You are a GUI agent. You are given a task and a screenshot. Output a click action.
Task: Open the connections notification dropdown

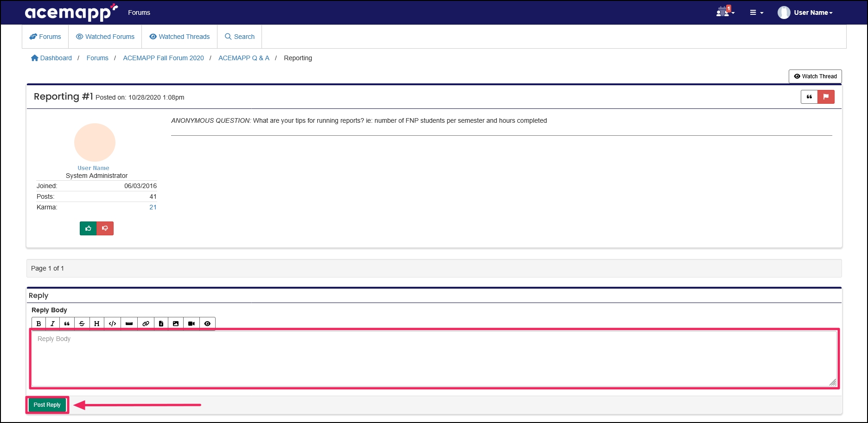point(724,13)
